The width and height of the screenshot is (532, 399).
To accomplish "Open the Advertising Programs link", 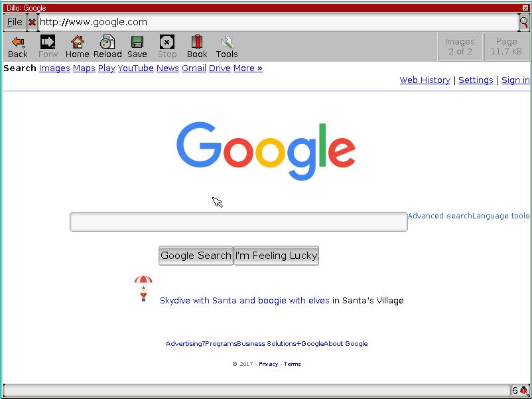I will click(201, 344).
